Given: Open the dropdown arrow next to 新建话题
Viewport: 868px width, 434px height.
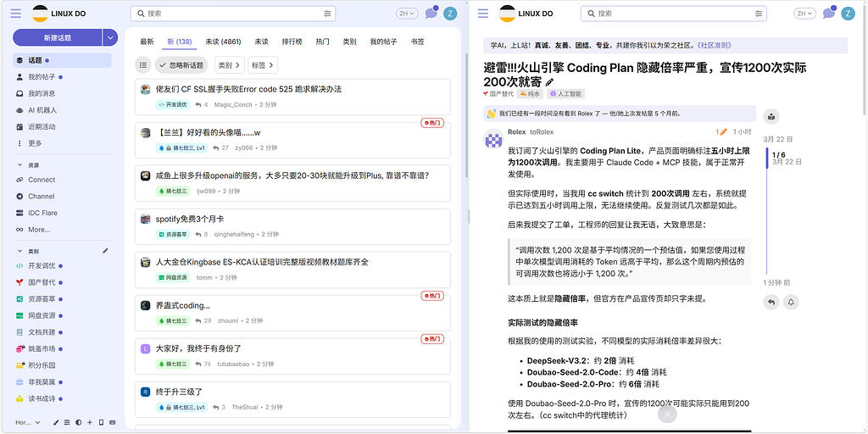Looking at the screenshot, I should (110, 37).
